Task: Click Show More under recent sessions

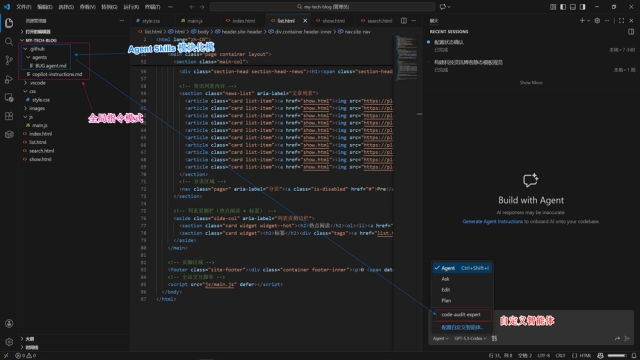Action: click(531, 83)
